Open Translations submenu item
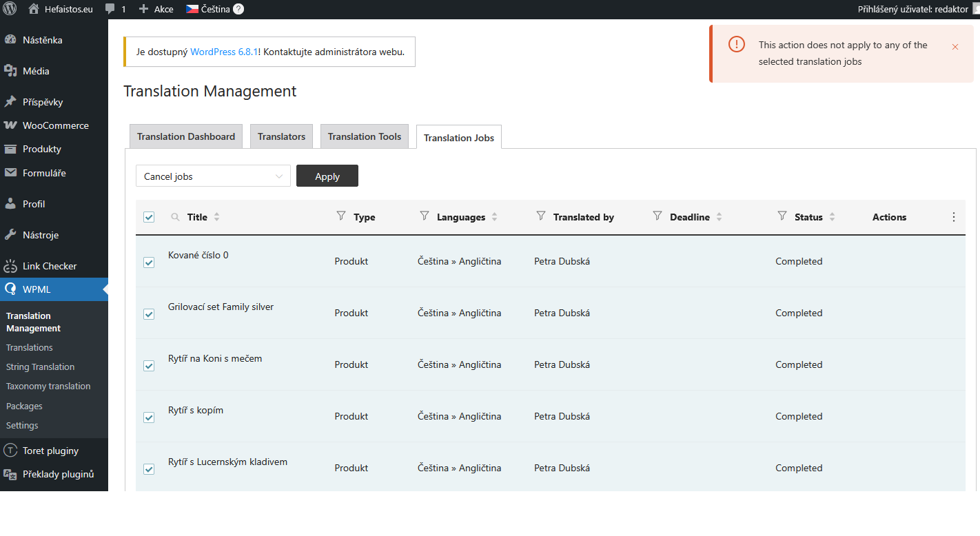This screenshot has height=536, width=980. pyautogui.click(x=30, y=348)
